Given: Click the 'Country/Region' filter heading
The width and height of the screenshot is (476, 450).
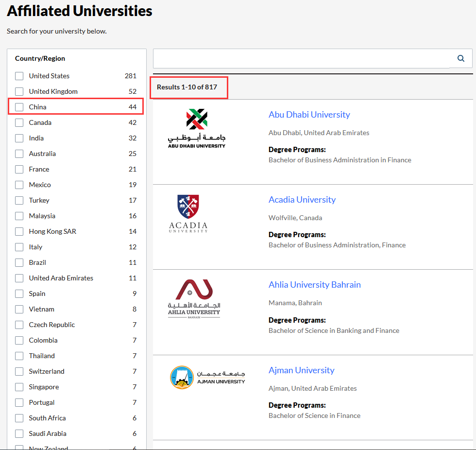Looking at the screenshot, I should [x=40, y=58].
